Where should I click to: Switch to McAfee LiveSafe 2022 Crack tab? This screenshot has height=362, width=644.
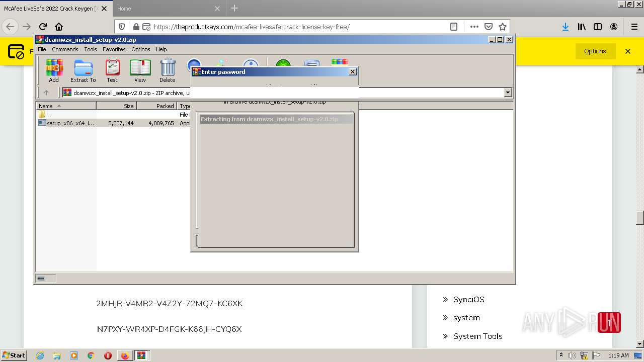pyautogui.click(x=50, y=9)
